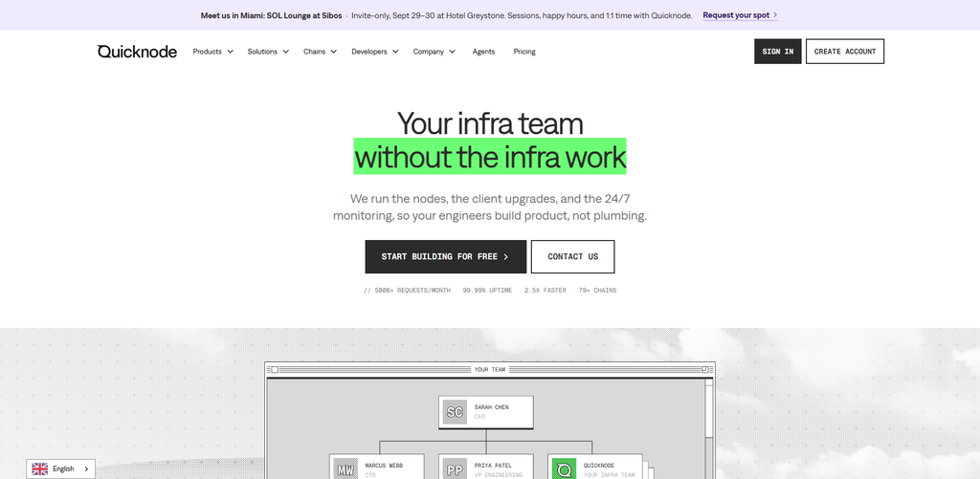This screenshot has height=479, width=980.
Task: Click the 79+ CHAINS stat
Action: [597, 291]
